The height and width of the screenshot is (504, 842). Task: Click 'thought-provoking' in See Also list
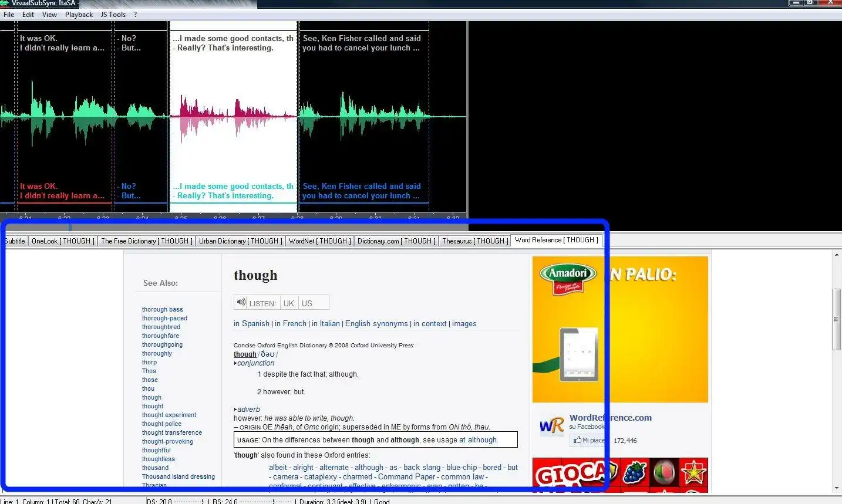click(x=167, y=441)
